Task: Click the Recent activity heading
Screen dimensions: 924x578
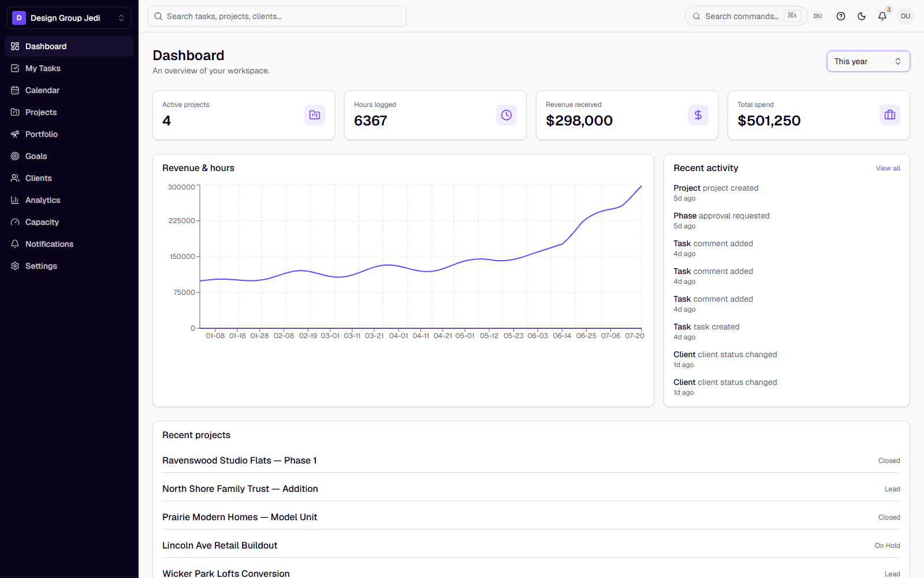Action: pyautogui.click(x=706, y=168)
